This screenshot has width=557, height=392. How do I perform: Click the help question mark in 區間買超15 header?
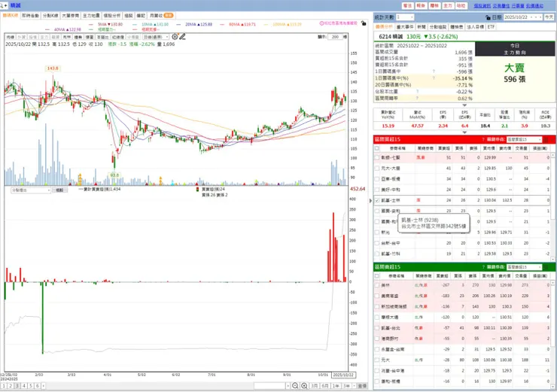tap(483, 139)
